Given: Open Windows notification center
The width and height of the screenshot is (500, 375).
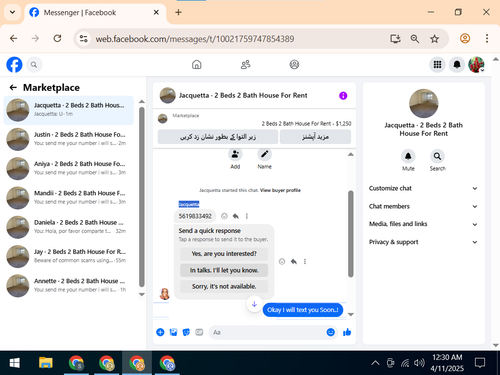Looking at the screenshot, I should (x=480, y=363).
